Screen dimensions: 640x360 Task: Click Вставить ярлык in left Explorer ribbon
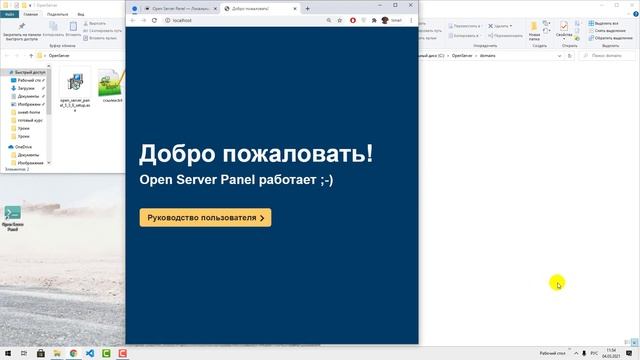[x=100, y=38]
